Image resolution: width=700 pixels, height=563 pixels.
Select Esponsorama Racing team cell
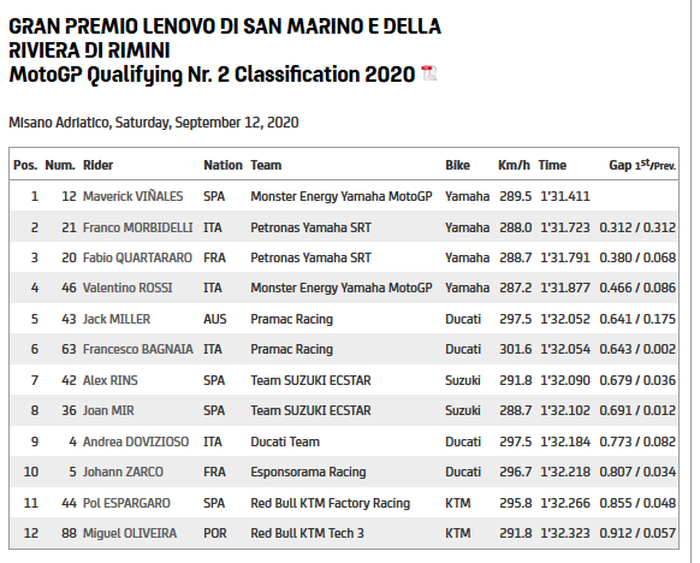pos(308,472)
